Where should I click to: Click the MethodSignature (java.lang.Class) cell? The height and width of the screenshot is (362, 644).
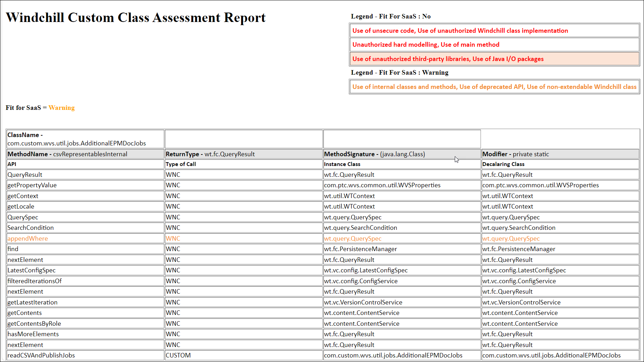click(402, 154)
